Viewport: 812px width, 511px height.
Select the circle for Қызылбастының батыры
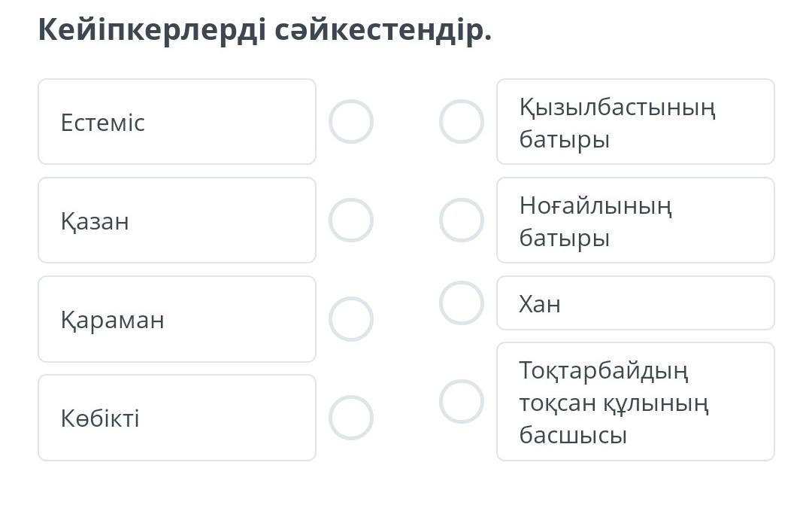coord(462,122)
